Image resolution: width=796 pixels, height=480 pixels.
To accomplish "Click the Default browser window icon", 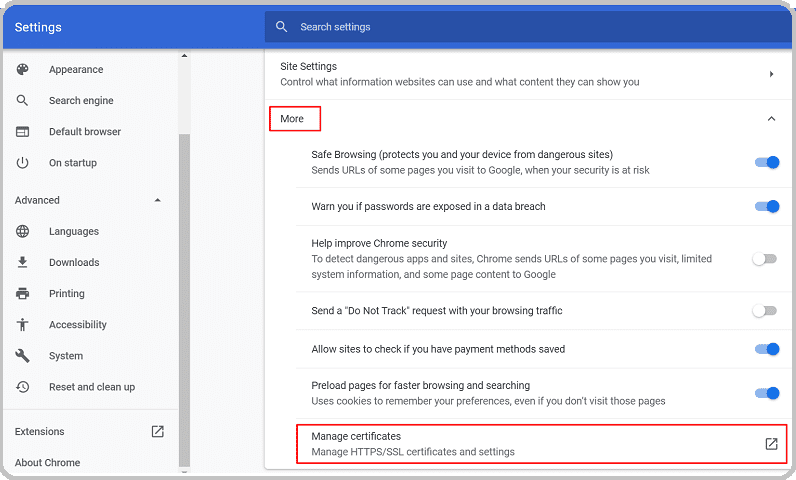I will [x=22, y=132].
